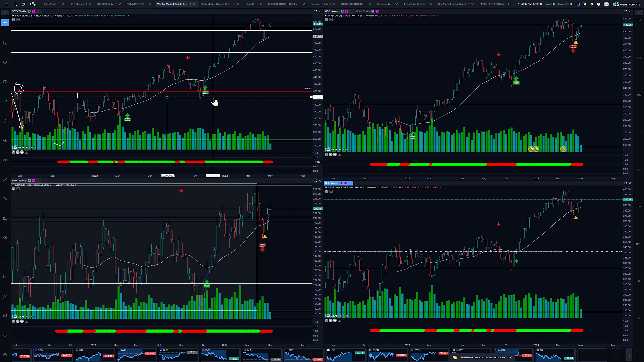Add an indicator with plus on SPY chart header
The height and width of the screenshot is (362, 644).
coord(18,20)
